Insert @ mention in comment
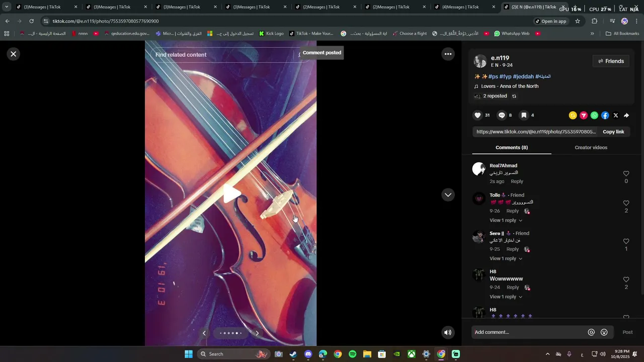 point(591,332)
